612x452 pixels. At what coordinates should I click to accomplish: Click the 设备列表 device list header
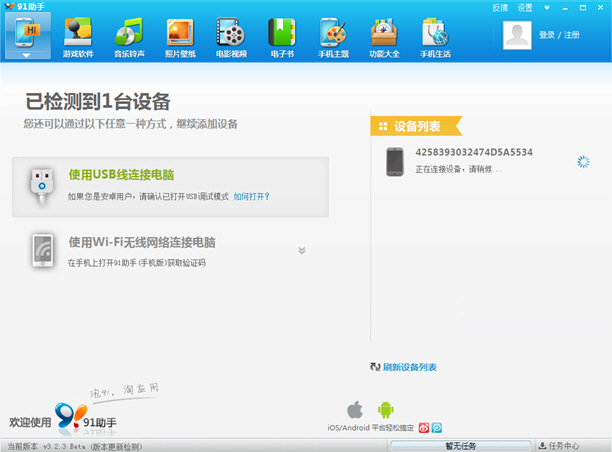pos(416,126)
